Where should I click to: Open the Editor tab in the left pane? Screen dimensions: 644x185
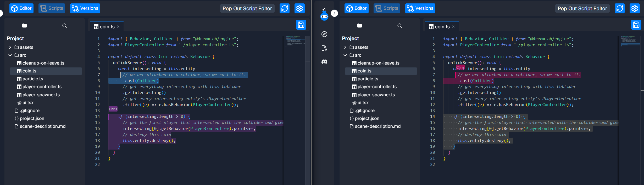(21, 8)
